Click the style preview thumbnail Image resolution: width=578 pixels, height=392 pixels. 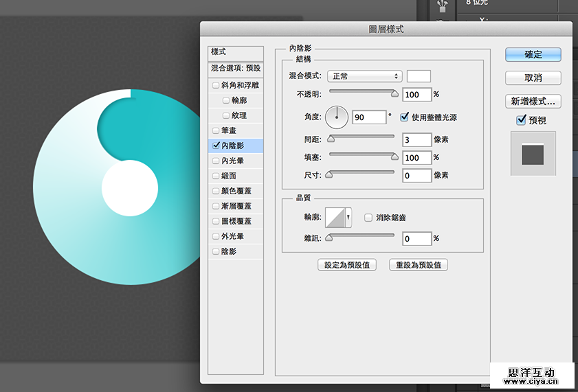click(533, 154)
